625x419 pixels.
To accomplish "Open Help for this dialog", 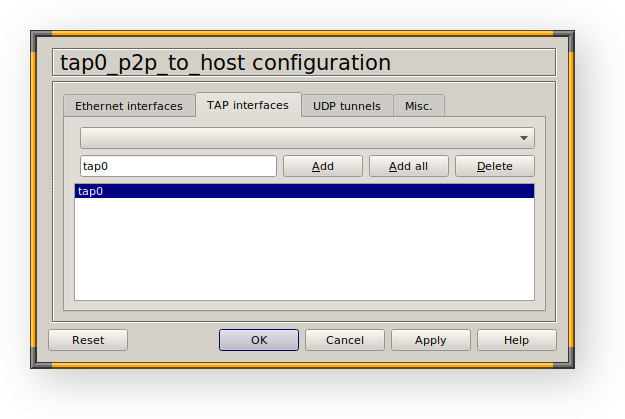I will [x=517, y=340].
